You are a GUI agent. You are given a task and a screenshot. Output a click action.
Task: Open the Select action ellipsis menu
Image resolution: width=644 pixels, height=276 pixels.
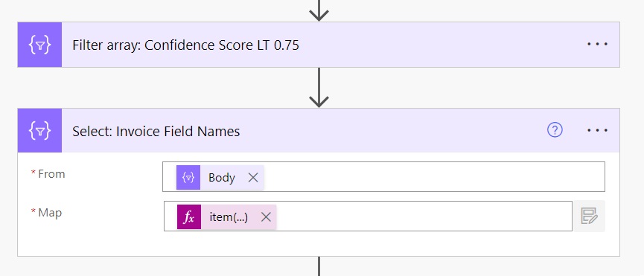597,130
